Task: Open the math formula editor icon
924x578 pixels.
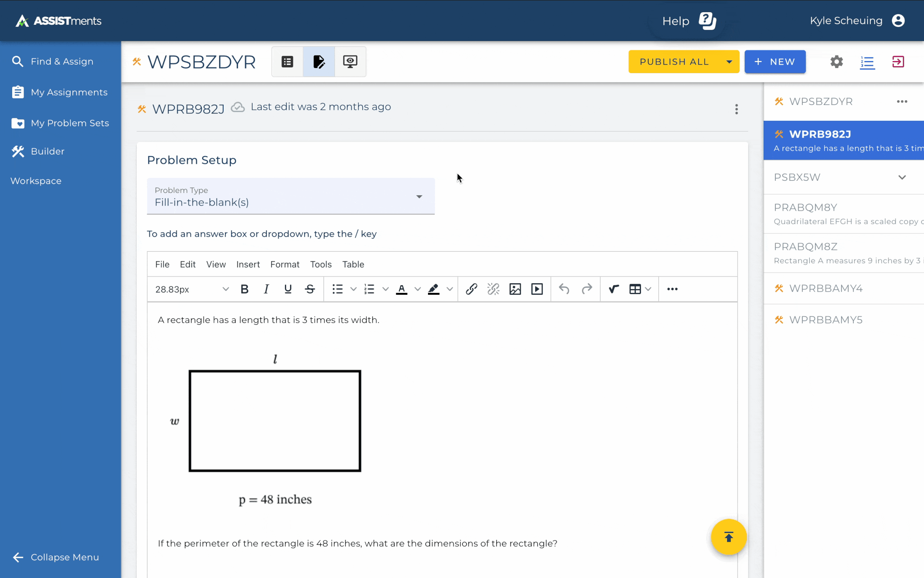Action: tap(614, 289)
